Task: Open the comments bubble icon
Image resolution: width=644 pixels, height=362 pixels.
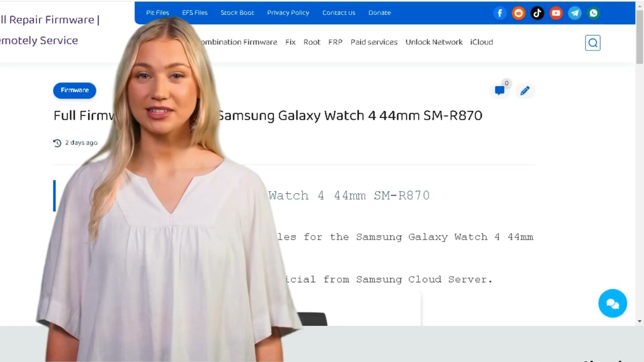Action: click(x=500, y=90)
